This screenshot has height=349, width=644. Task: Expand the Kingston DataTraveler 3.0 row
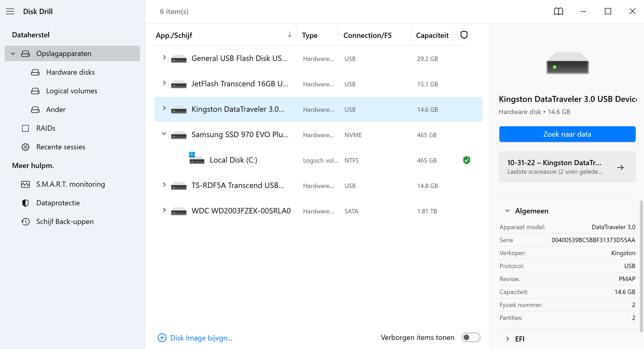tap(164, 108)
